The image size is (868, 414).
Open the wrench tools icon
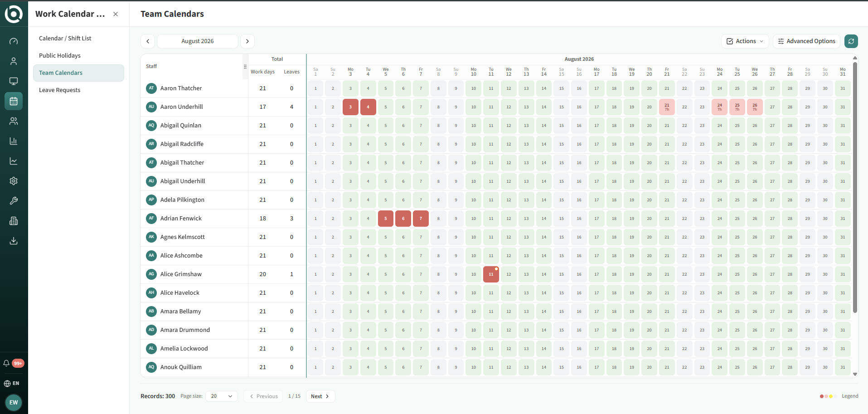coord(14,201)
